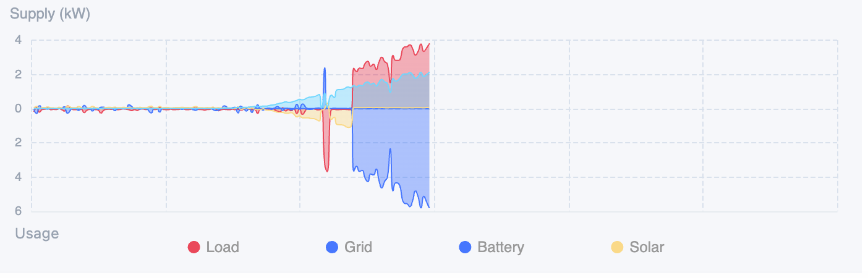Toggle the Load series legend label
The width and height of the screenshot is (868, 278).
223,248
